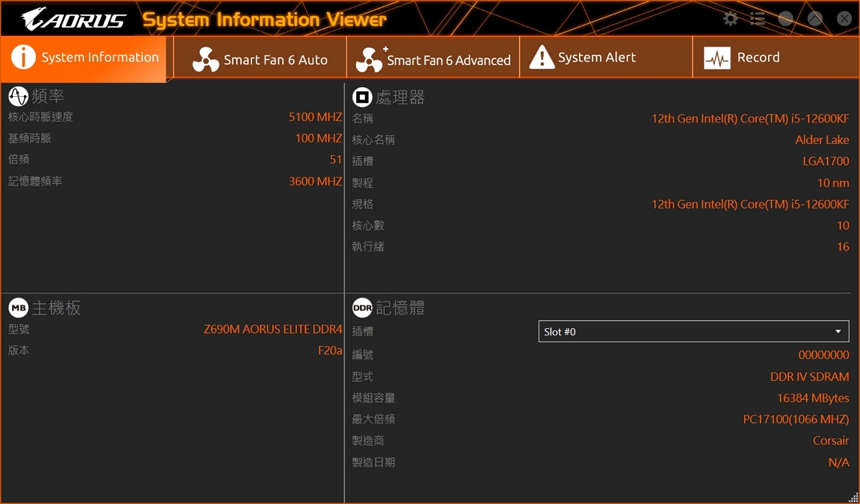Click the LGA1700 socket value
This screenshot has width=860, height=504.
coord(826,162)
